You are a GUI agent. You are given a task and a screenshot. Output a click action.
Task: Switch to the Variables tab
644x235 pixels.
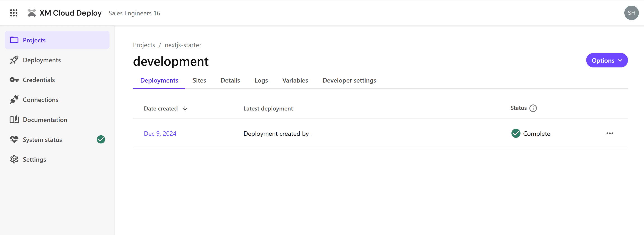pos(295,81)
